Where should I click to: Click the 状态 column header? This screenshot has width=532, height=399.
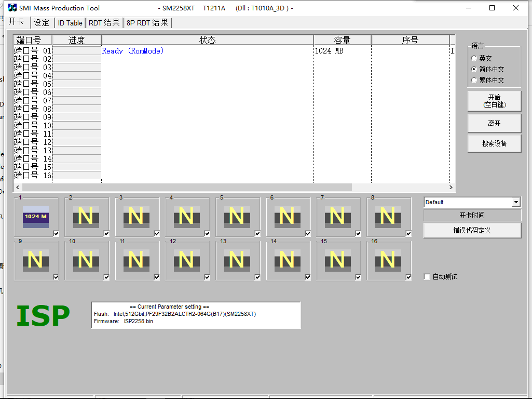tap(207, 40)
